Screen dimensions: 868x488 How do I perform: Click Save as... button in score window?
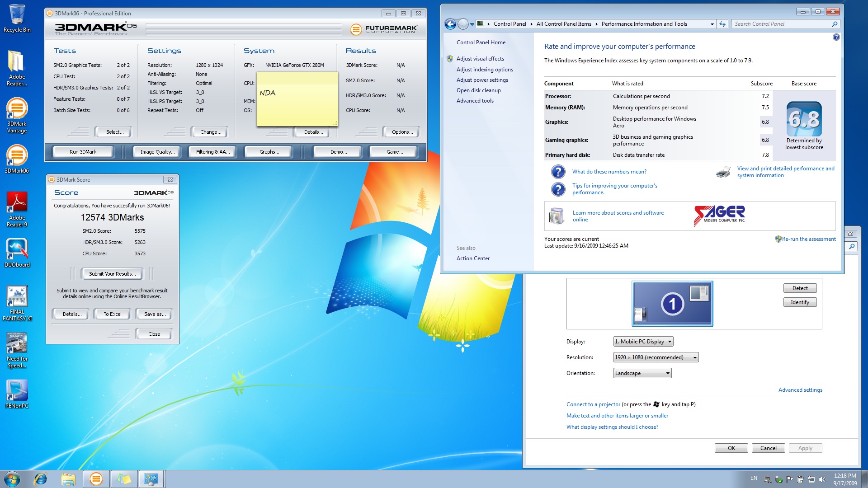click(x=155, y=314)
